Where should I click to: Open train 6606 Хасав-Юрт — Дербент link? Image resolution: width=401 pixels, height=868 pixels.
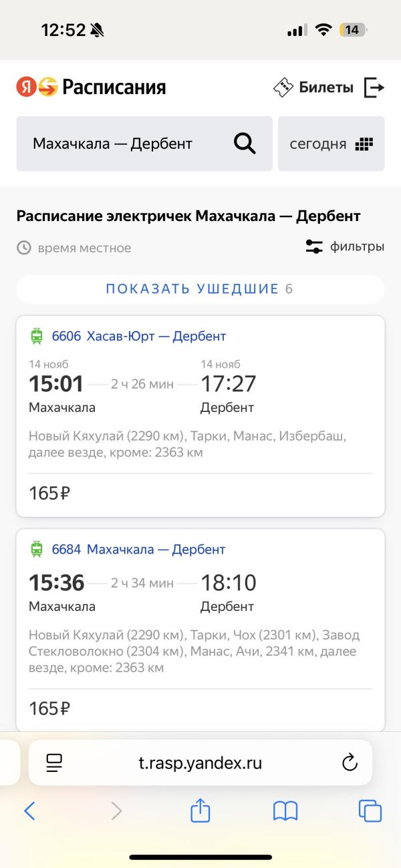(x=139, y=336)
